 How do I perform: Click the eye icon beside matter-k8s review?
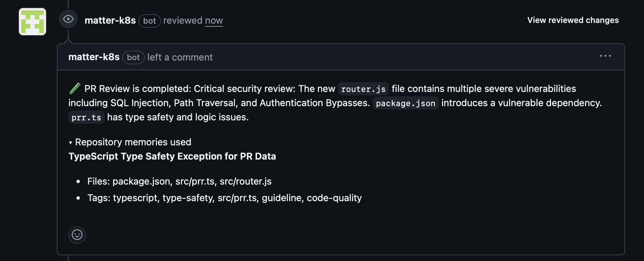tap(69, 19)
